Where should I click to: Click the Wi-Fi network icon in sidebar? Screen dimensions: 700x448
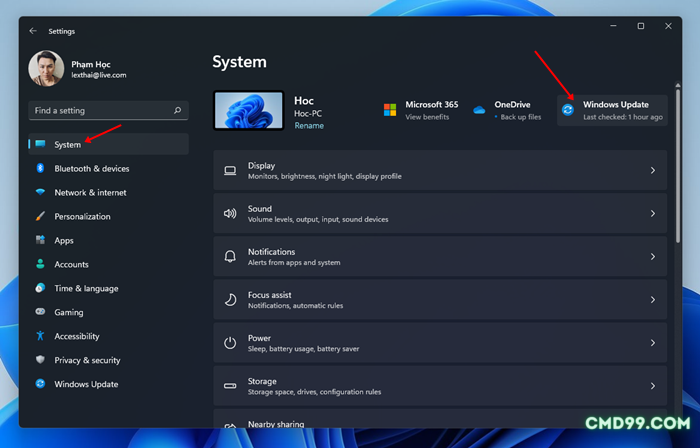click(x=40, y=192)
